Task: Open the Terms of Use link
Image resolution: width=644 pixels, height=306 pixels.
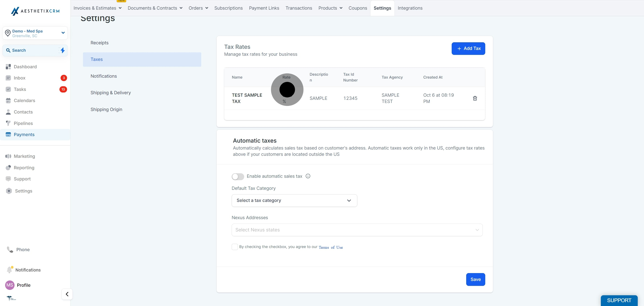Action: [x=330, y=247]
